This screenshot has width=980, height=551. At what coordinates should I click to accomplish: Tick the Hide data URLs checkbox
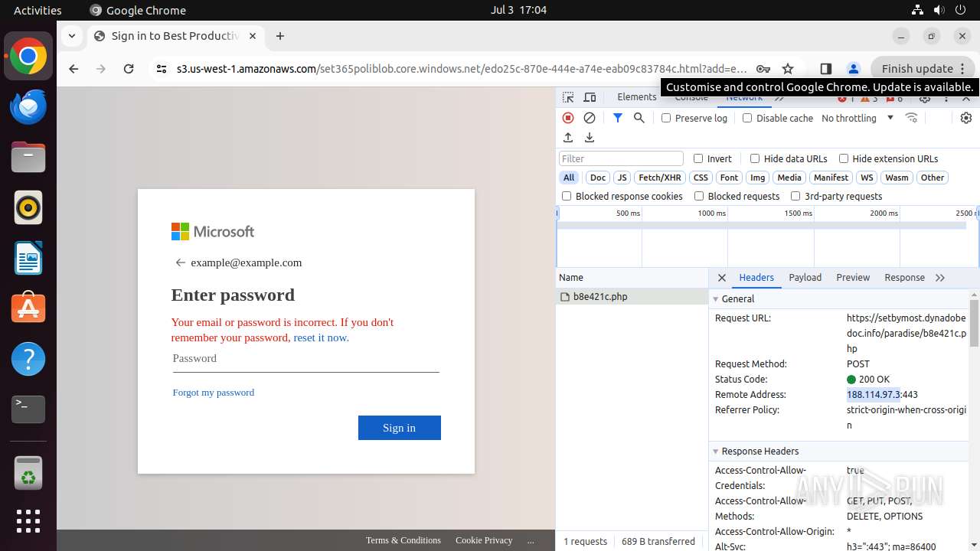[x=755, y=158]
